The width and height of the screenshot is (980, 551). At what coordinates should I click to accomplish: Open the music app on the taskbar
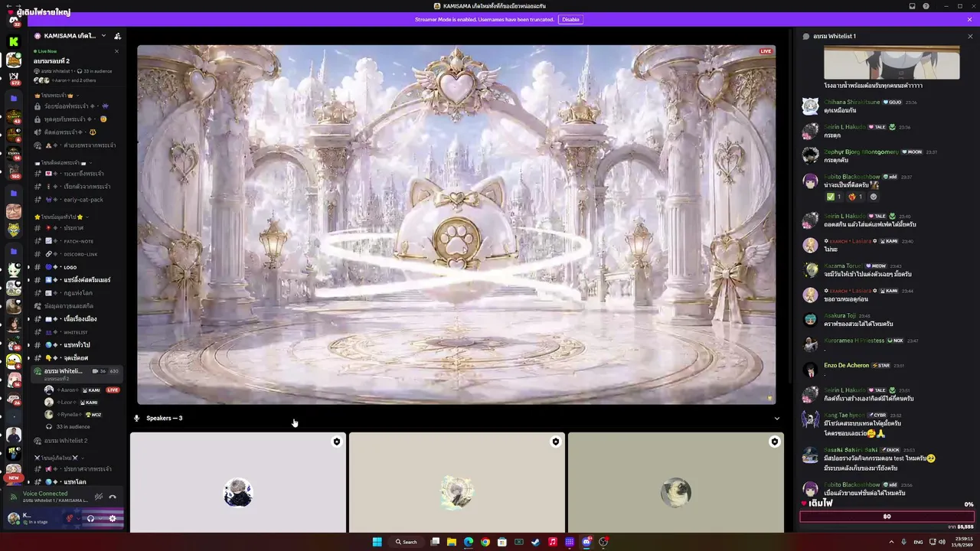[x=553, y=542]
